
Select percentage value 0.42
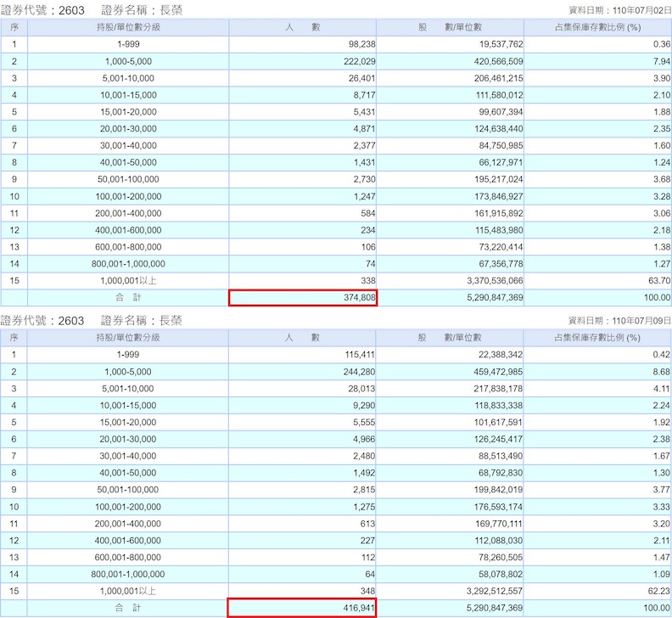point(661,355)
